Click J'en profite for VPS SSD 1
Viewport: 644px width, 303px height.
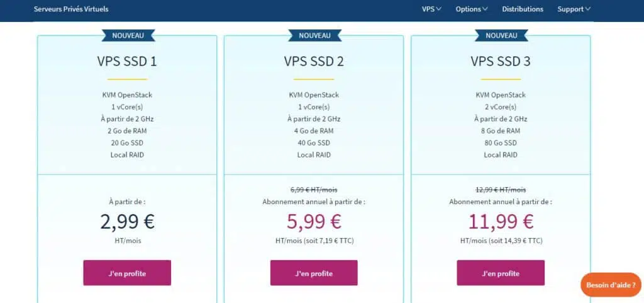[x=127, y=273]
